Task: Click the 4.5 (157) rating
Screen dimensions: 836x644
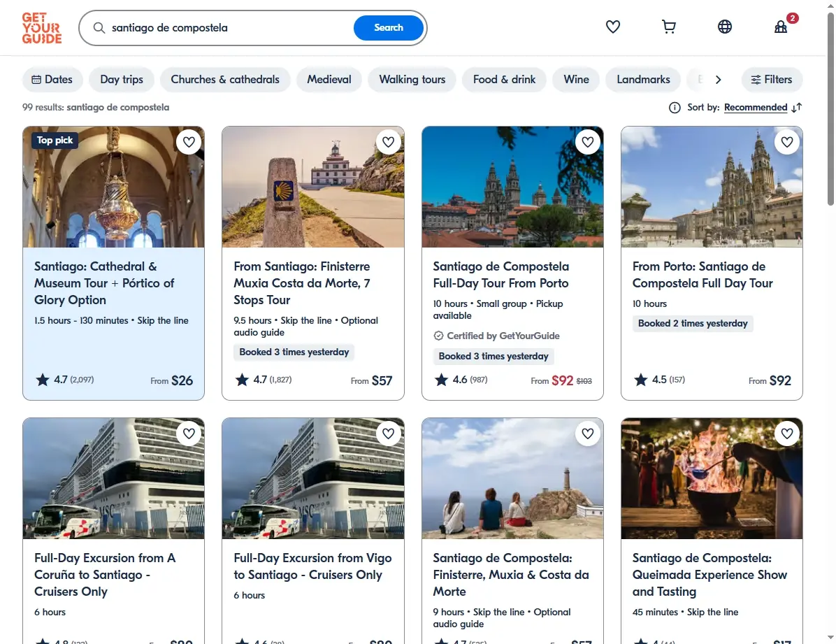Action: click(x=660, y=380)
